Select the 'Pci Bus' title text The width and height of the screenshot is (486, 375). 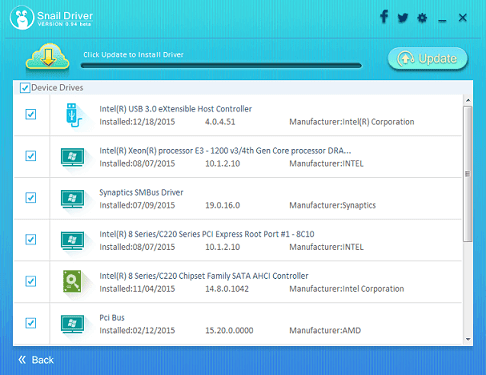click(x=112, y=318)
